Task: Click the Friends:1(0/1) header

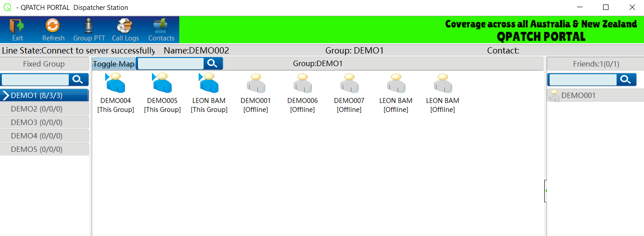Action: [x=595, y=64]
